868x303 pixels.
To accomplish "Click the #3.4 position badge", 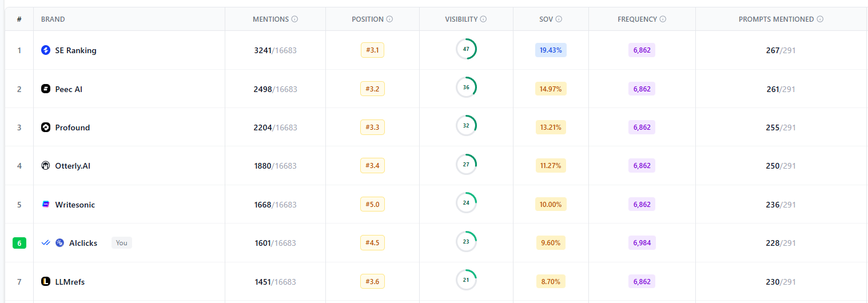I will click(x=373, y=166).
